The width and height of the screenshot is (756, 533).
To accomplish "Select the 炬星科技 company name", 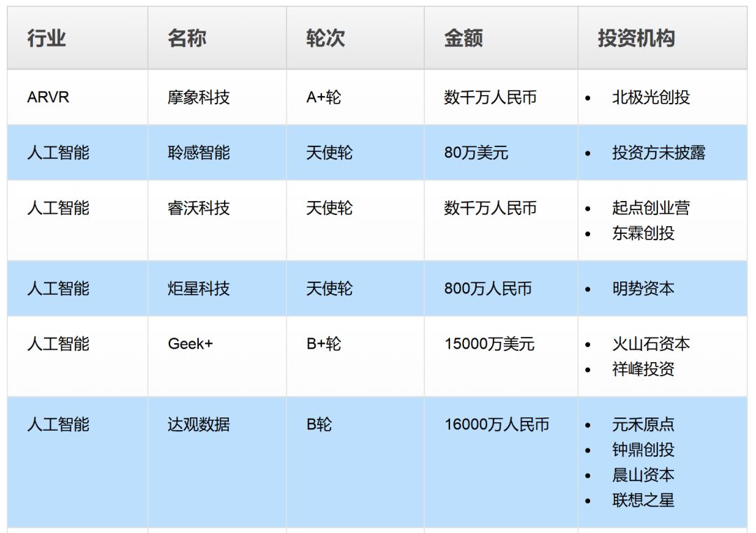I will pyautogui.click(x=199, y=289).
